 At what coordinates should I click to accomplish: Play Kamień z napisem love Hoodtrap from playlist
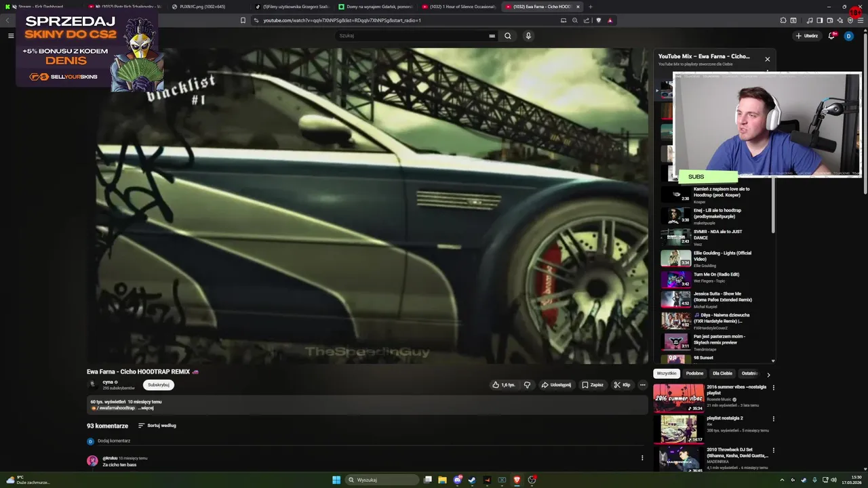[712, 195]
